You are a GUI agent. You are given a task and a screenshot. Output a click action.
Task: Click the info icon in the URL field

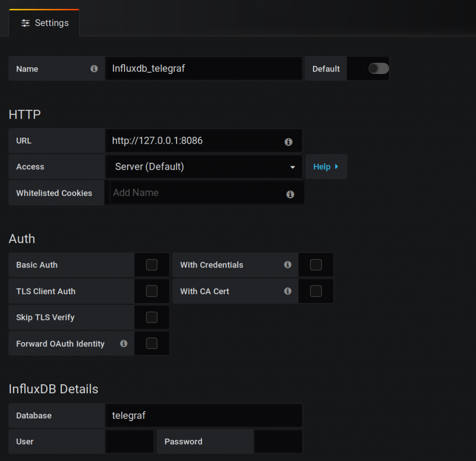coord(288,141)
